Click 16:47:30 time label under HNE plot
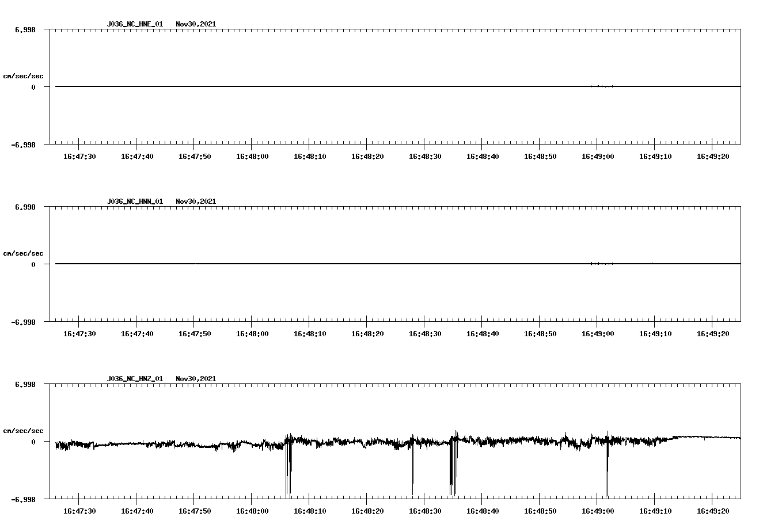The image size is (782, 532). [79, 157]
